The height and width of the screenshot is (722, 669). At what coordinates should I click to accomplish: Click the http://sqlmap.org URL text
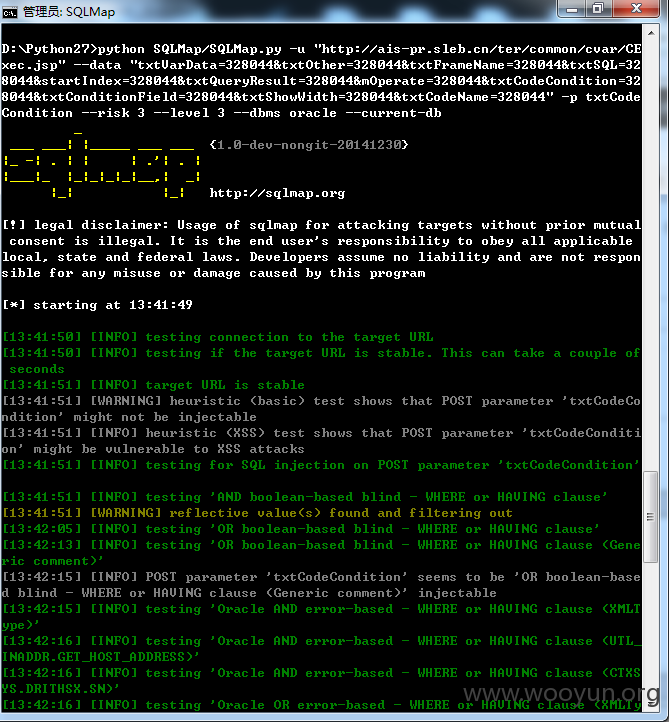point(277,193)
